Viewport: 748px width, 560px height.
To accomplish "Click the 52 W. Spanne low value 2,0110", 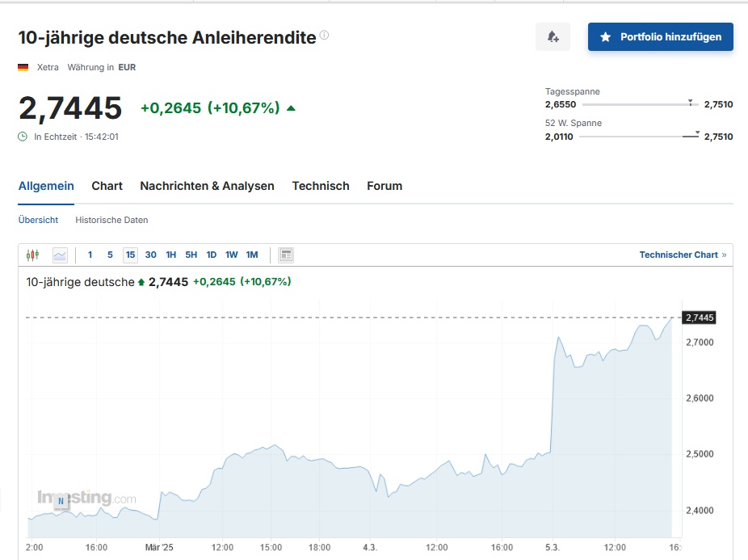I will pos(559,137).
